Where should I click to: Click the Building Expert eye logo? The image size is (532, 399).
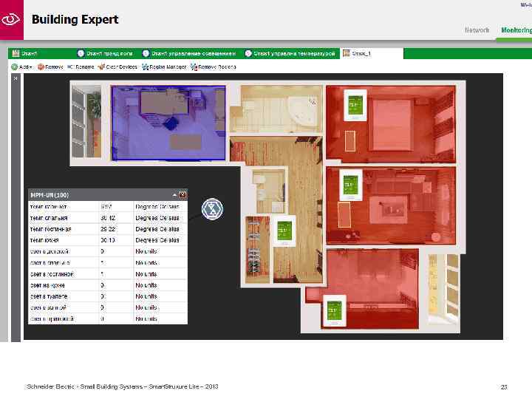pyautogui.click(x=11, y=19)
